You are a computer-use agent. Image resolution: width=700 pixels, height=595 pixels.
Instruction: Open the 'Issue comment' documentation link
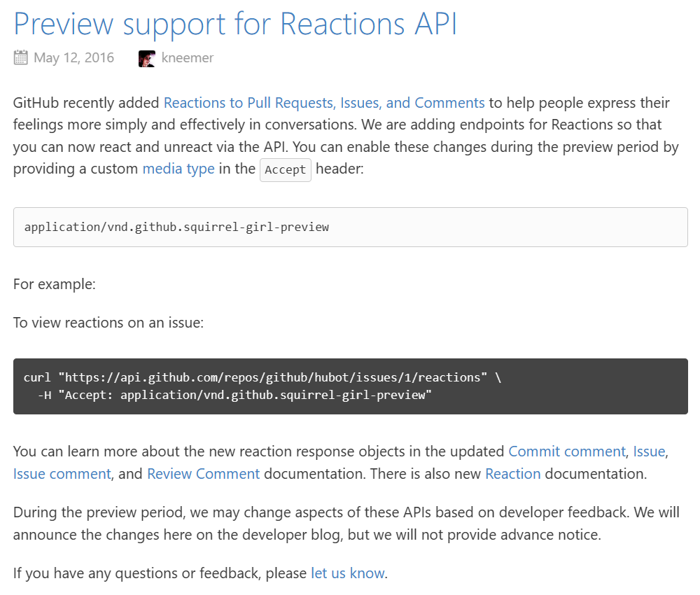click(62, 474)
